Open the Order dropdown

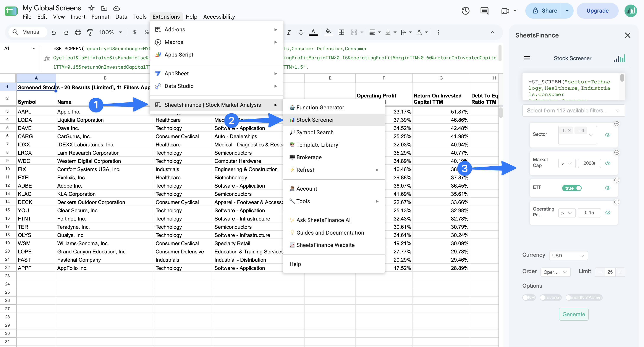coord(555,272)
